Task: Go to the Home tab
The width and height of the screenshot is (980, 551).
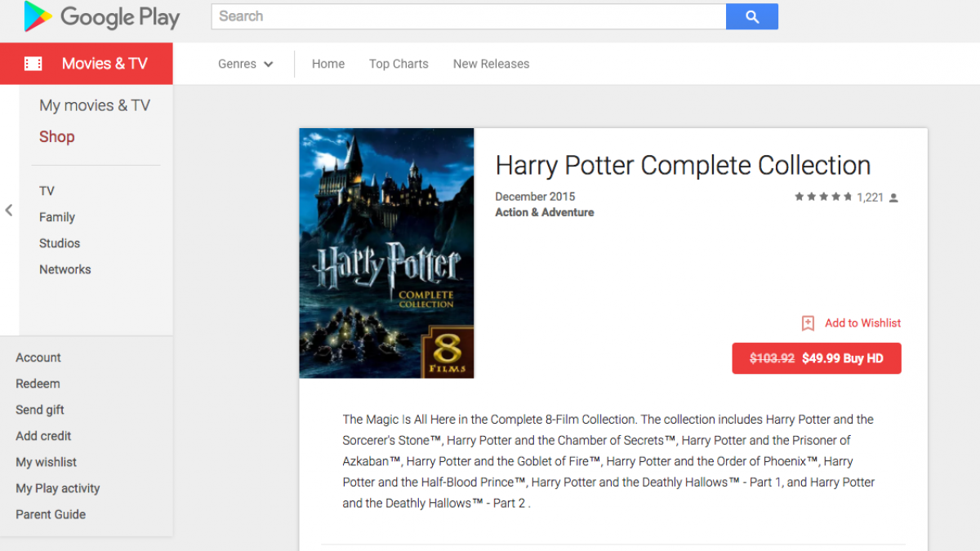Action: [328, 64]
